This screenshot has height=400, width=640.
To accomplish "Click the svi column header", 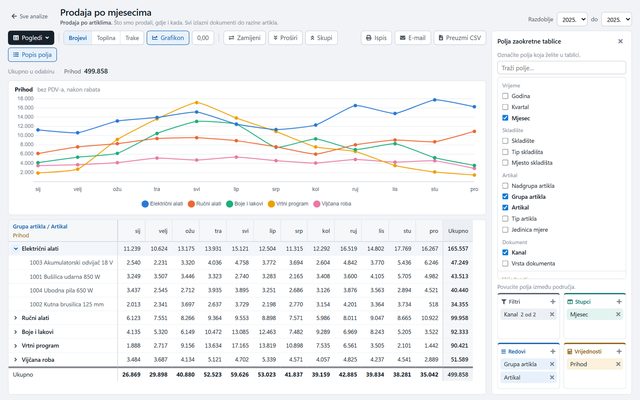I will coord(240,231).
